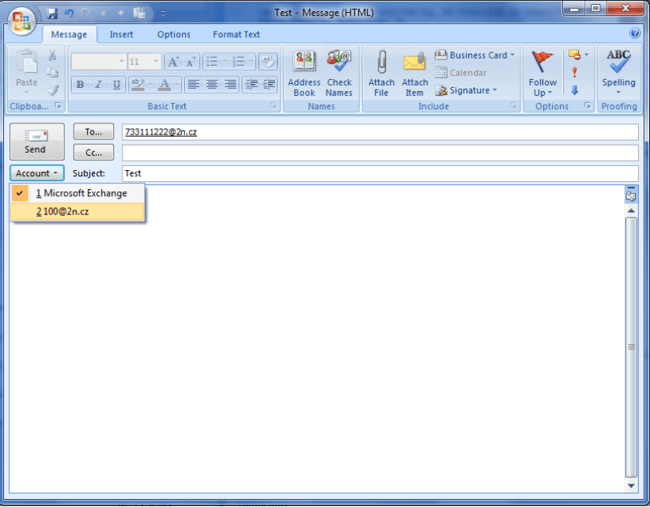The height and width of the screenshot is (507, 650).
Task: Center the message text
Action: (212, 85)
